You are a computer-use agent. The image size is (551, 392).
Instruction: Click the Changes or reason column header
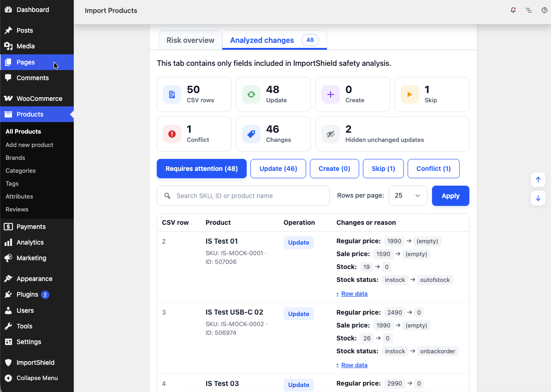coord(366,223)
